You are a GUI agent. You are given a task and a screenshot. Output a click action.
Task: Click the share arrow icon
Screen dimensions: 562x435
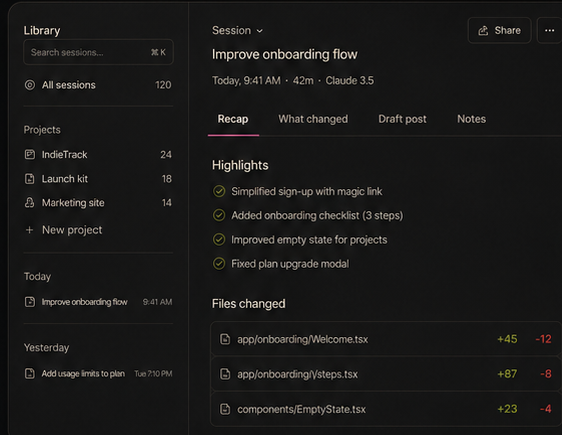(483, 30)
